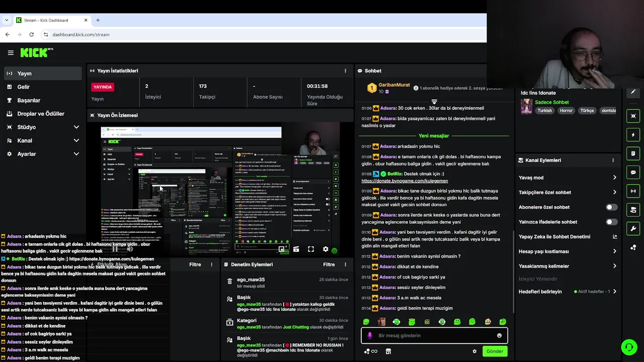Viewport: 644px width, 362px height.
Task: Click the three-dots cluster icon in right sidebar
Action: coord(633,247)
